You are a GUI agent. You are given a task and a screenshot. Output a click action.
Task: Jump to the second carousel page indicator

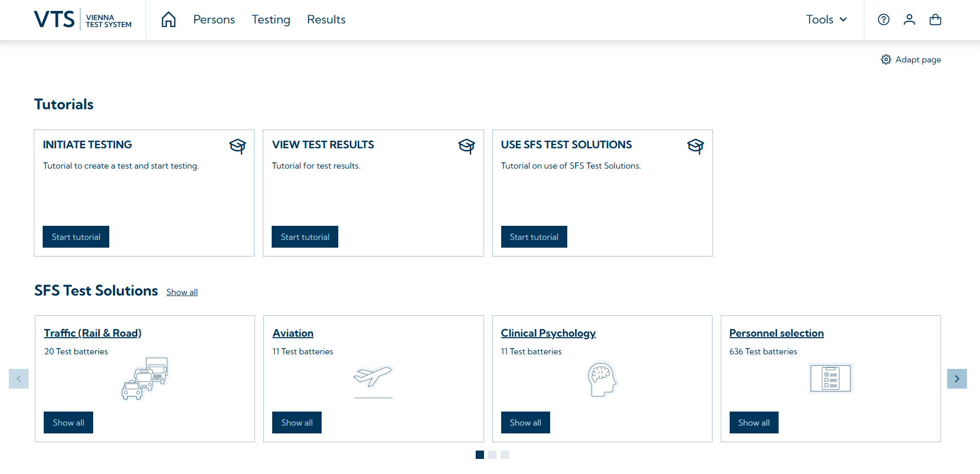(x=492, y=455)
